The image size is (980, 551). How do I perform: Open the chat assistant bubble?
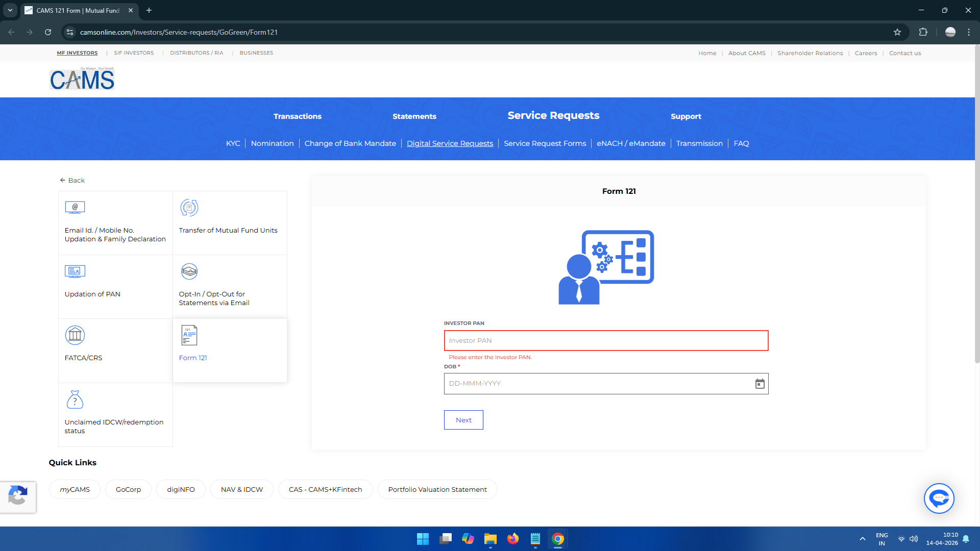939,498
